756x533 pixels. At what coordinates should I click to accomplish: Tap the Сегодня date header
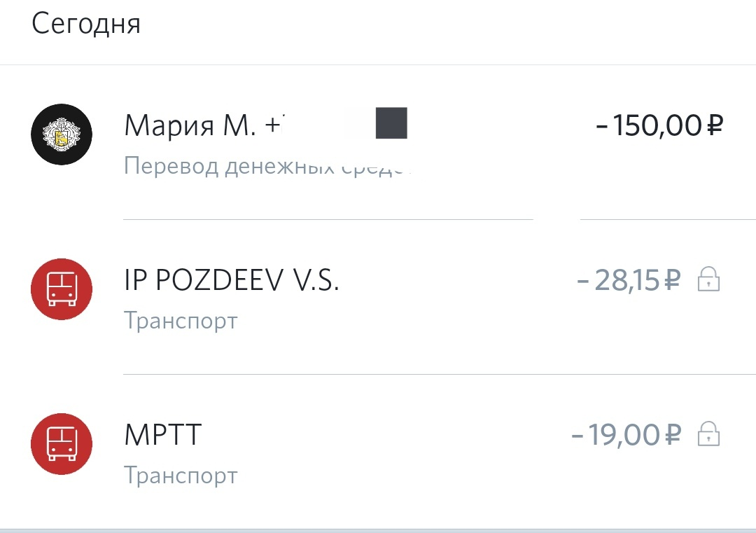(x=86, y=24)
